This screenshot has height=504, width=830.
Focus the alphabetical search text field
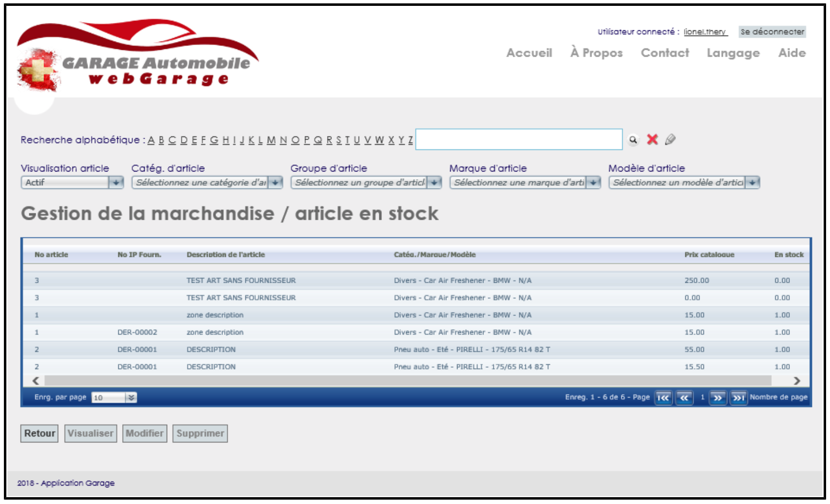click(518, 140)
